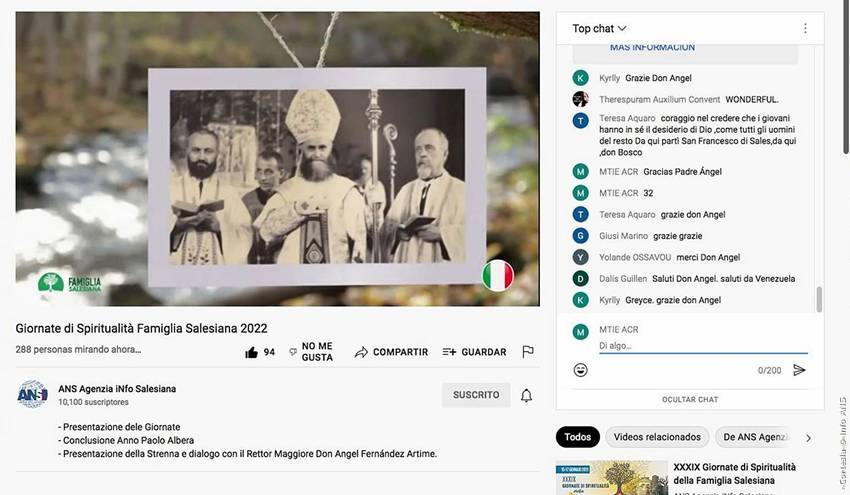Click the username Giusi Marino in chat

pyautogui.click(x=623, y=236)
